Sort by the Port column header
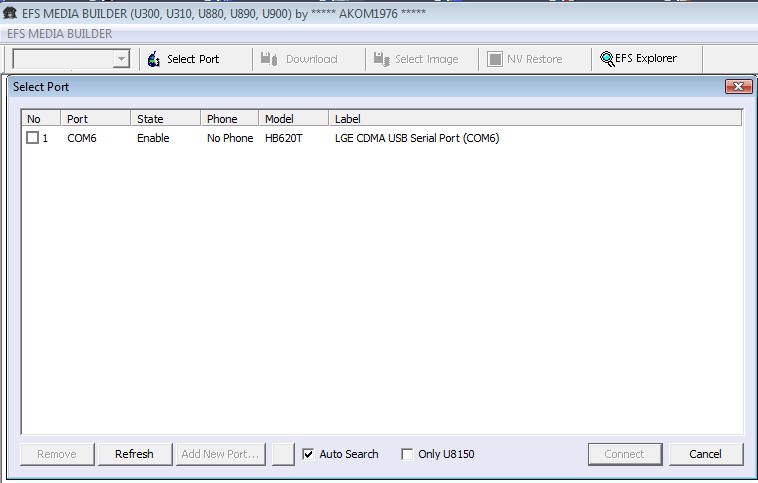 [96, 118]
